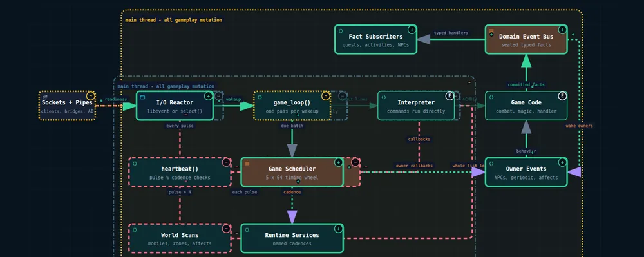Select the I/O Reactor node title
The width and height of the screenshot is (644, 257).
(x=175, y=102)
